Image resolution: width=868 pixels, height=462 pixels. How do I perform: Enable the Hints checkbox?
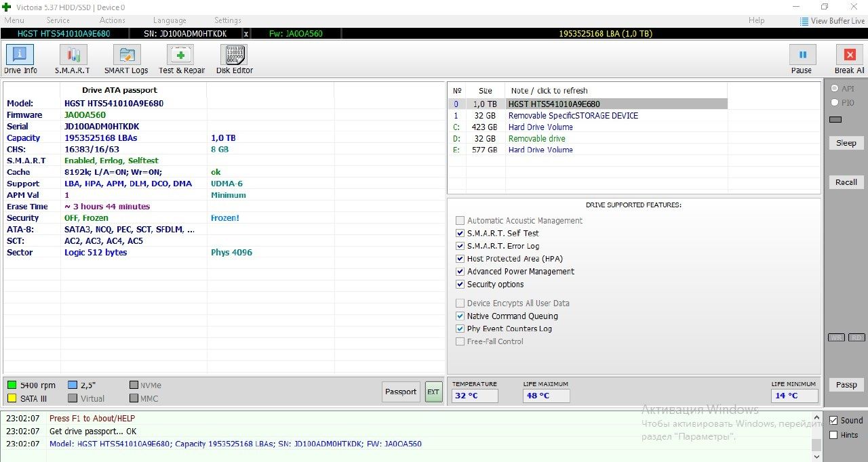click(x=834, y=435)
